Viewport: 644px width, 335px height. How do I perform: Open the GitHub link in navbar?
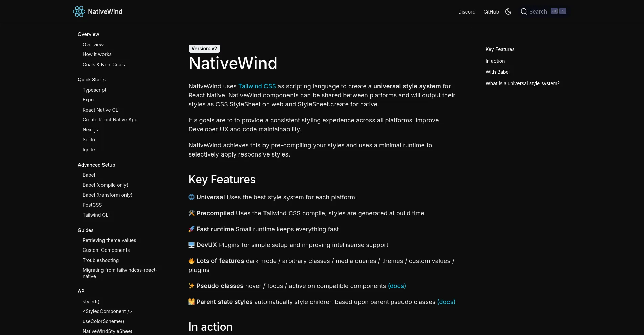(x=491, y=11)
